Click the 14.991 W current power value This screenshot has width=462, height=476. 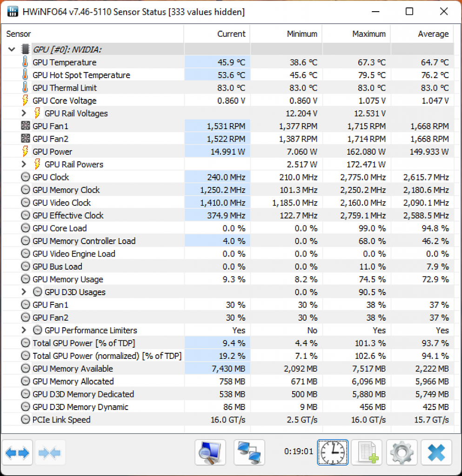coord(228,152)
